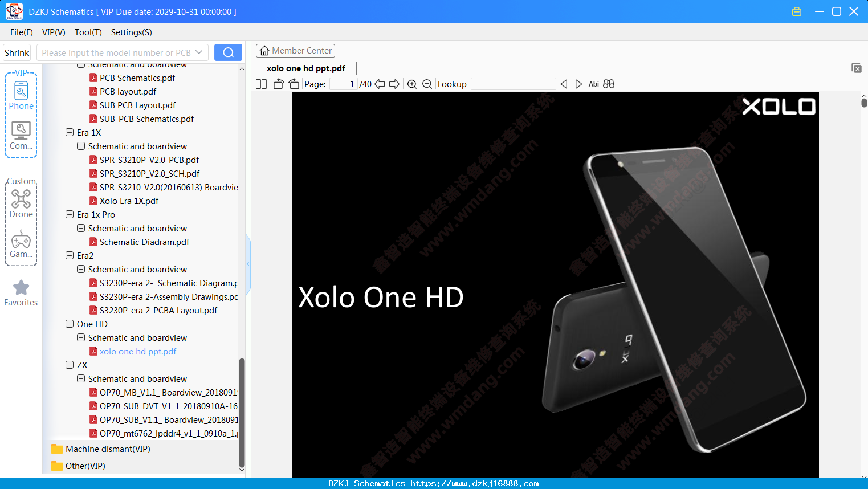Click the blue search button
The image size is (868, 489).
[228, 52]
